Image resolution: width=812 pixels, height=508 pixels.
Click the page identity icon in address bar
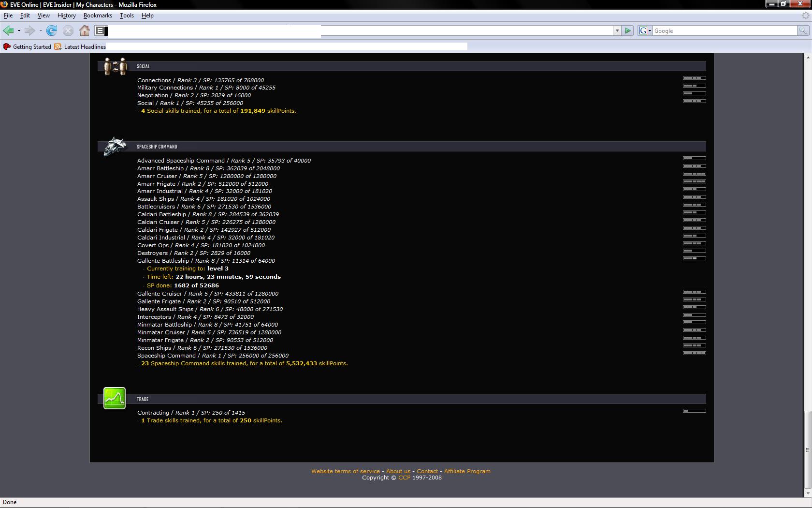[100, 31]
